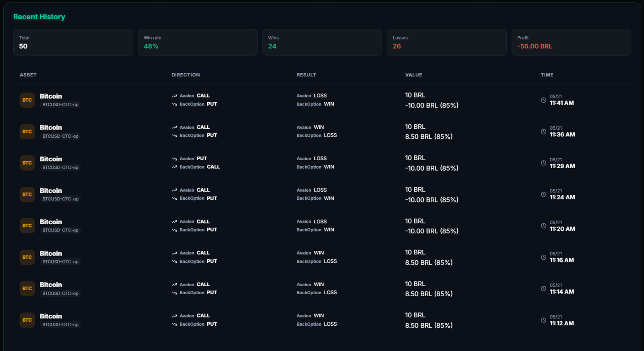Image resolution: width=644 pixels, height=351 pixels.
Task: Click the clock icon beside 11:36 AM
Action: [543, 132]
